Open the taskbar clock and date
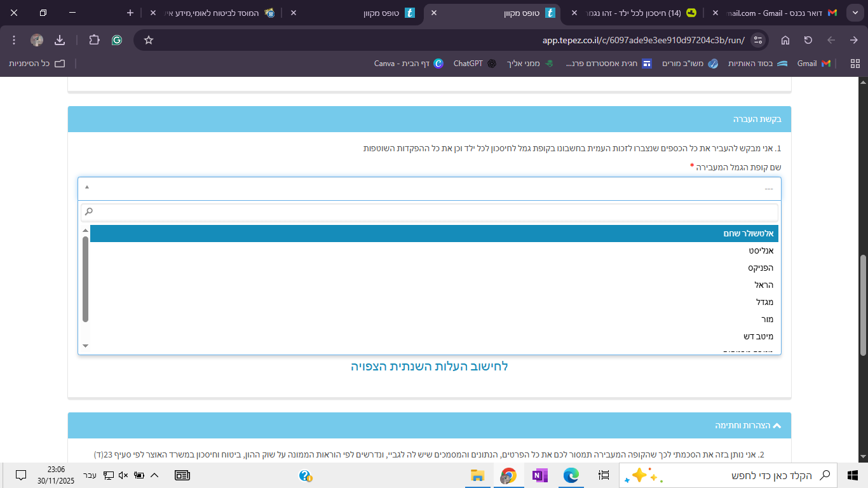 tap(56, 475)
